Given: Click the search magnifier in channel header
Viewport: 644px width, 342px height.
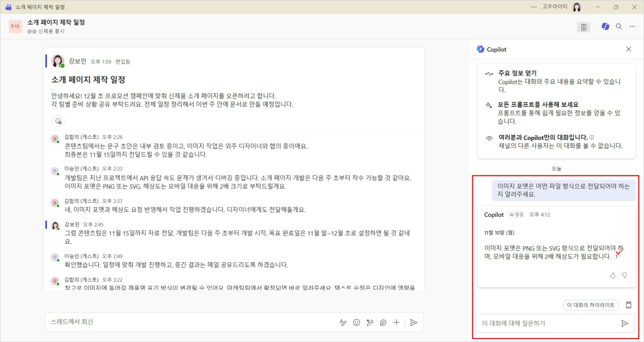Looking at the screenshot, I should (x=619, y=26).
